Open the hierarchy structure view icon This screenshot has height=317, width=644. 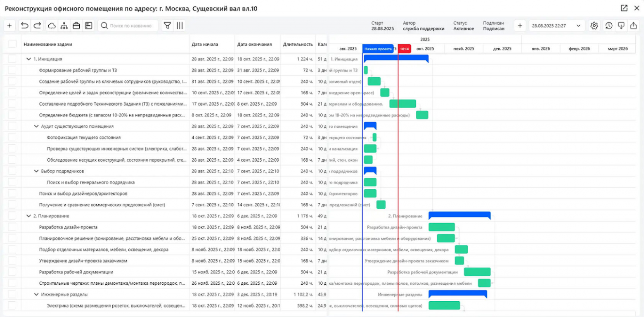64,26
